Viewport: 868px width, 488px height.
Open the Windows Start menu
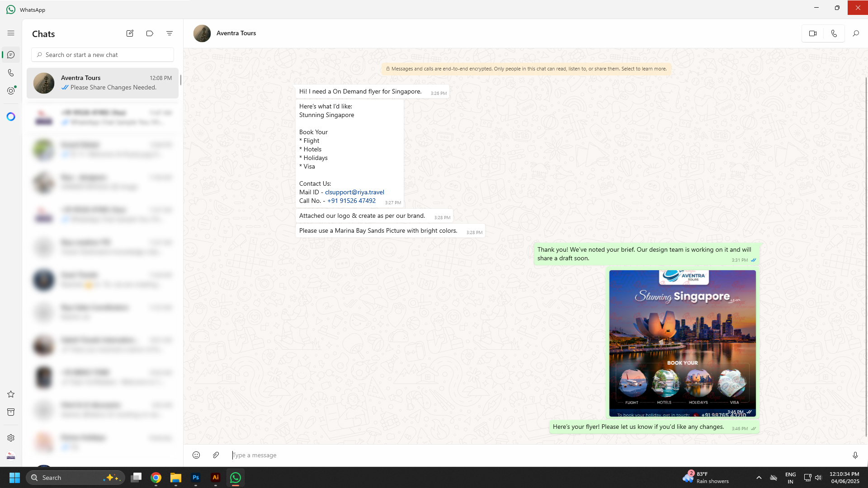point(14,478)
